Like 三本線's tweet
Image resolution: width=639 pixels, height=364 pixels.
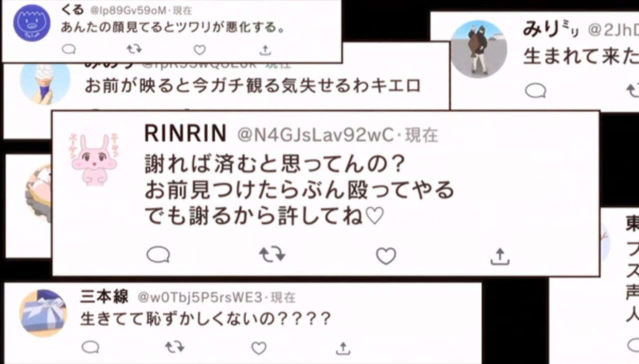[x=259, y=348]
